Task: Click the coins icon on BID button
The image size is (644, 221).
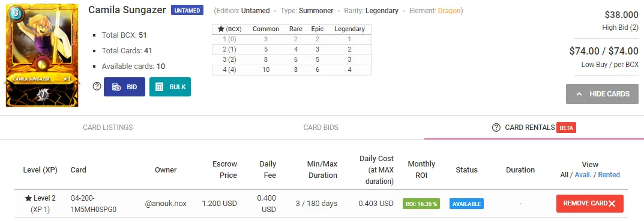Action: click(116, 87)
